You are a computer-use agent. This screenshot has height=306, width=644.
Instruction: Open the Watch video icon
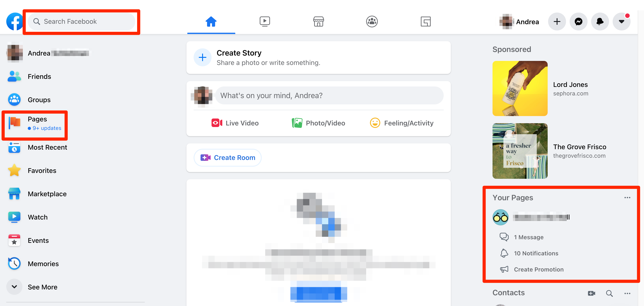(264, 21)
